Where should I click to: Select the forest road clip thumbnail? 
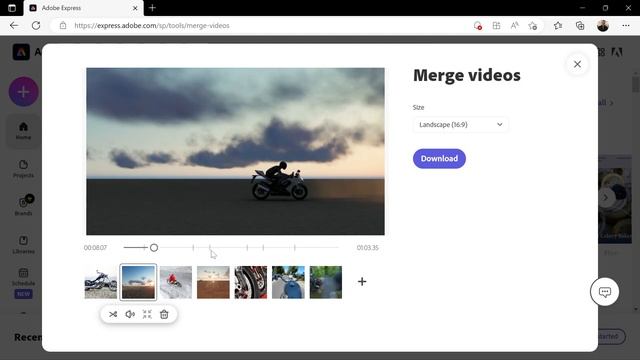tap(326, 282)
